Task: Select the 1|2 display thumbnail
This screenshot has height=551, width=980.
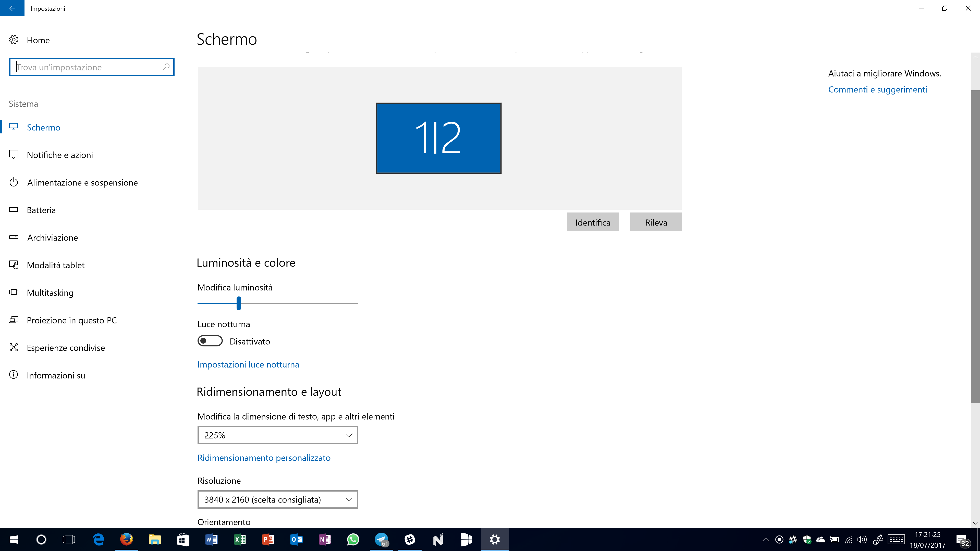Action: 439,138
